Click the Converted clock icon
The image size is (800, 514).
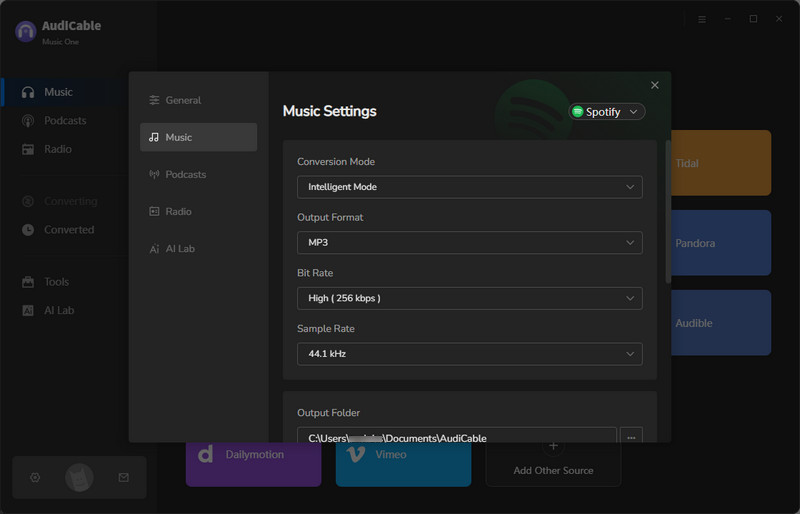click(28, 230)
